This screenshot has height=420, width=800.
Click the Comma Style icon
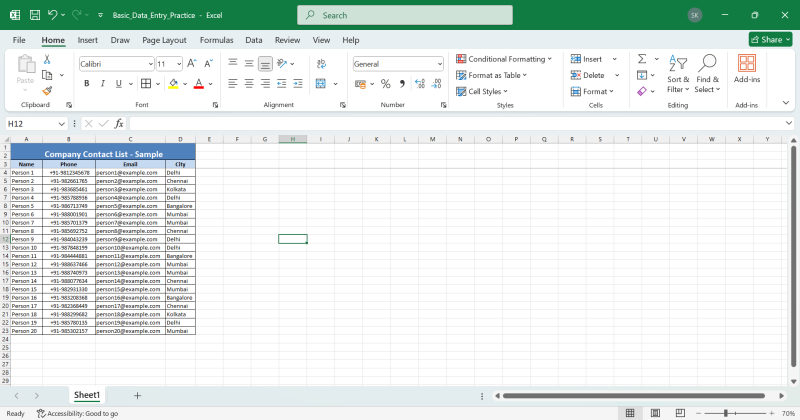pyautogui.click(x=402, y=84)
